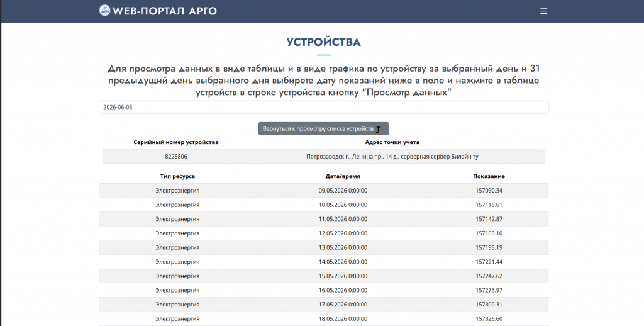The height and width of the screenshot is (326, 644).
Task: Select reading value 157142.87
Action: pyautogui.click(x=489, y=219)
